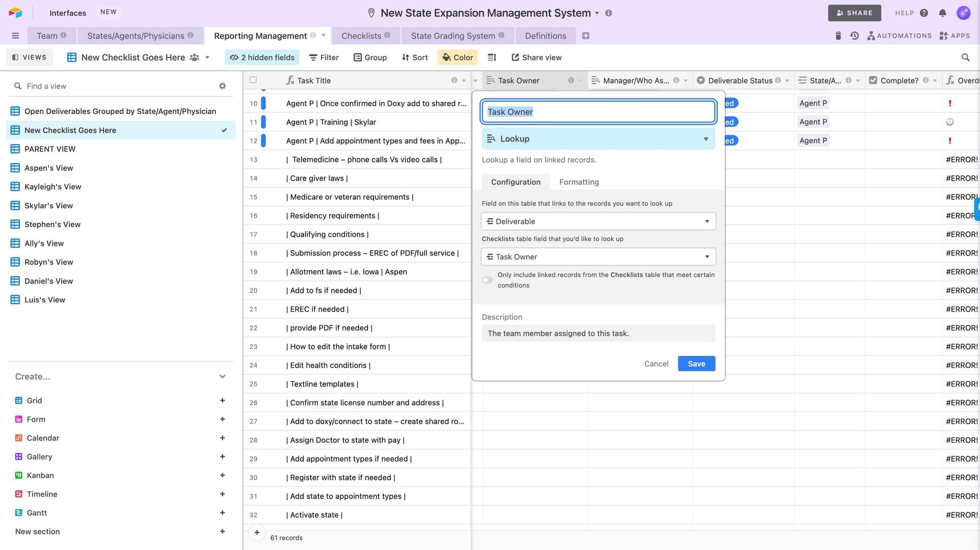Switch to States/Agents/Physicians tab
Screen dimensions: 980x550
coord(140,36)
